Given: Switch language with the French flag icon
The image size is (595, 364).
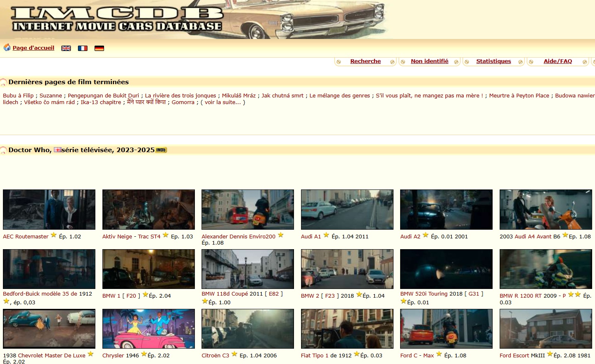Looking at the screenshot, I should click(x=83, y=48).
